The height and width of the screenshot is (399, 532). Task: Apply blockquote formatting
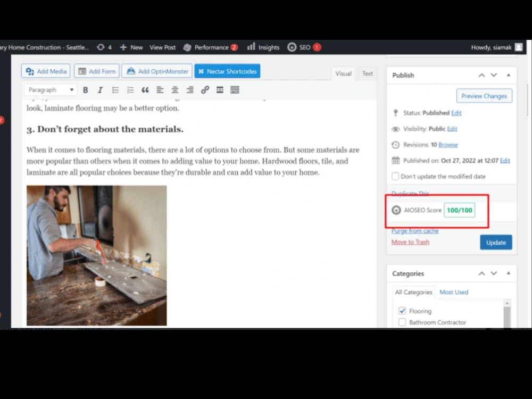point(145,90)
